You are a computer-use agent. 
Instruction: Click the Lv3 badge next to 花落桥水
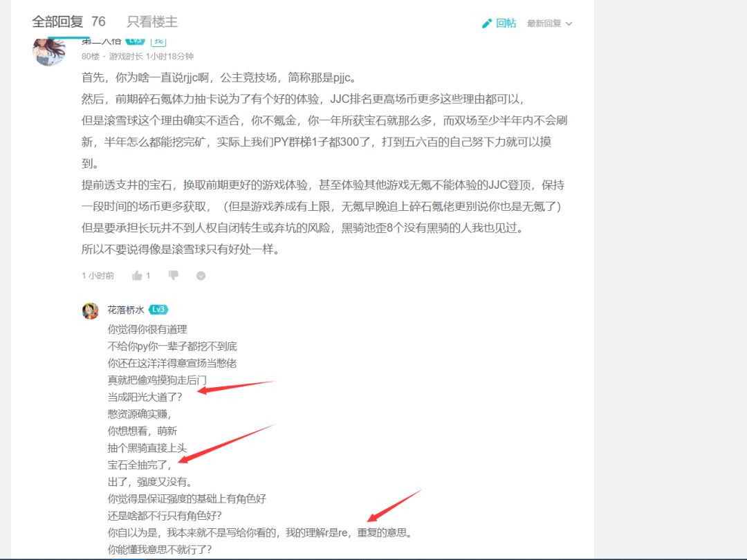pyautogui.click(x=158, y=310)
